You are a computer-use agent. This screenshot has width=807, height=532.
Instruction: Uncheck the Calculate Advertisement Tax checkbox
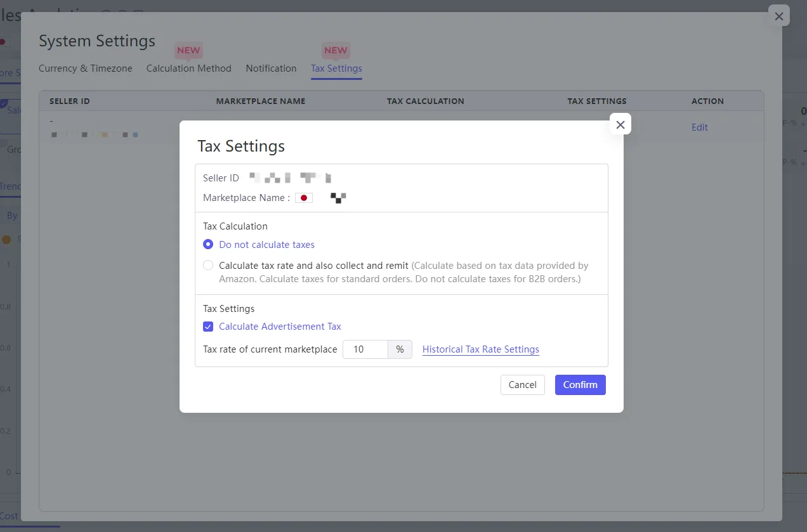(x=208, y=327)
